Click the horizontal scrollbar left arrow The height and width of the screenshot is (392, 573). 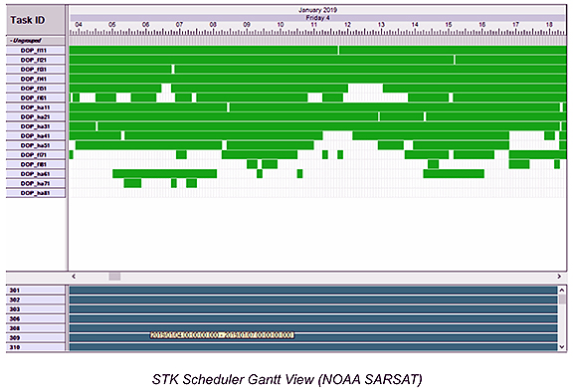(74, 277)
